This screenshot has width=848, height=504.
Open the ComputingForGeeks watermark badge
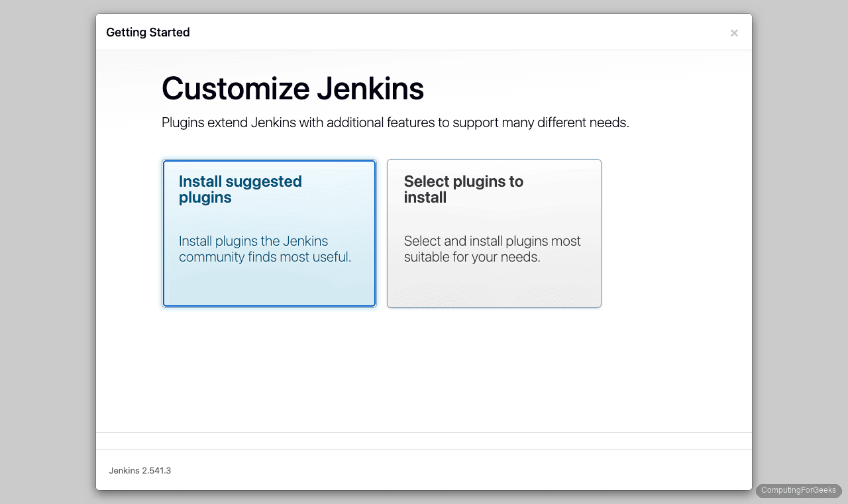[x=798, y=491]
